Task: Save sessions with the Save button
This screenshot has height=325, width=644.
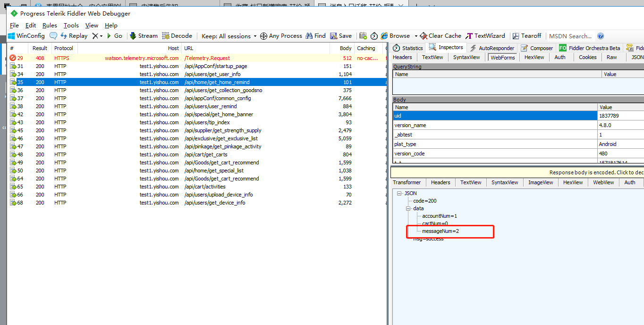Action: point(341,36)
